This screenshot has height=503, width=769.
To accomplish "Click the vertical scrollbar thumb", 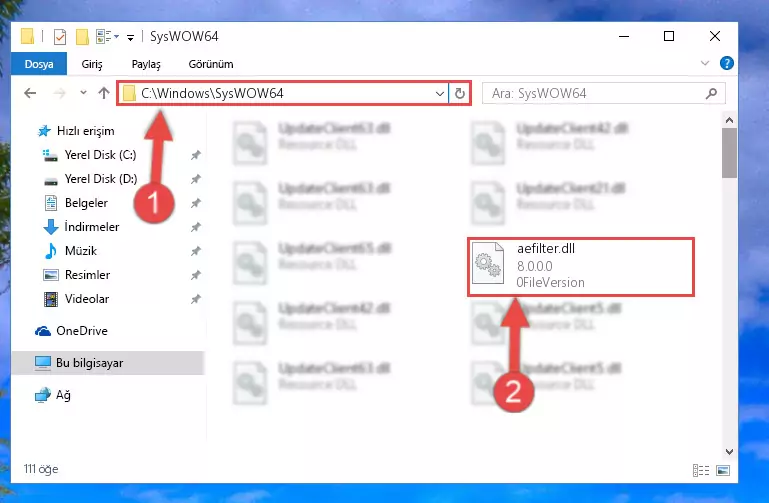I will coord(729,153).
